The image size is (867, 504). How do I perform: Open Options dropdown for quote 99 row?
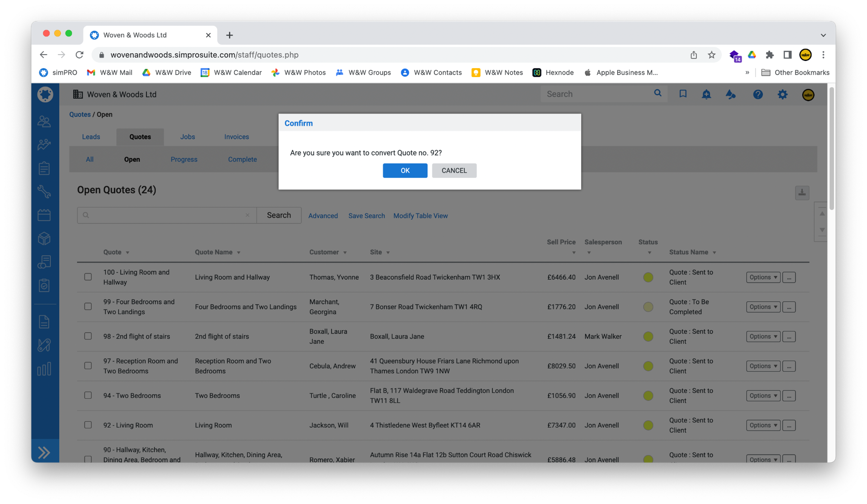point(763,307)
